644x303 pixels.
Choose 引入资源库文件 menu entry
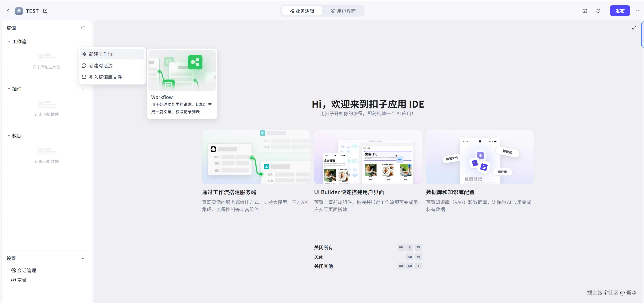pyautogui.click(x=105, y=77)
